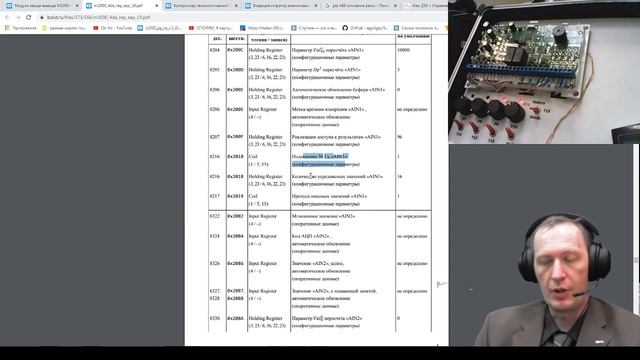Click register address 0x200D in the table
This screenshot has width=640, height=360.
pos(236,70)
